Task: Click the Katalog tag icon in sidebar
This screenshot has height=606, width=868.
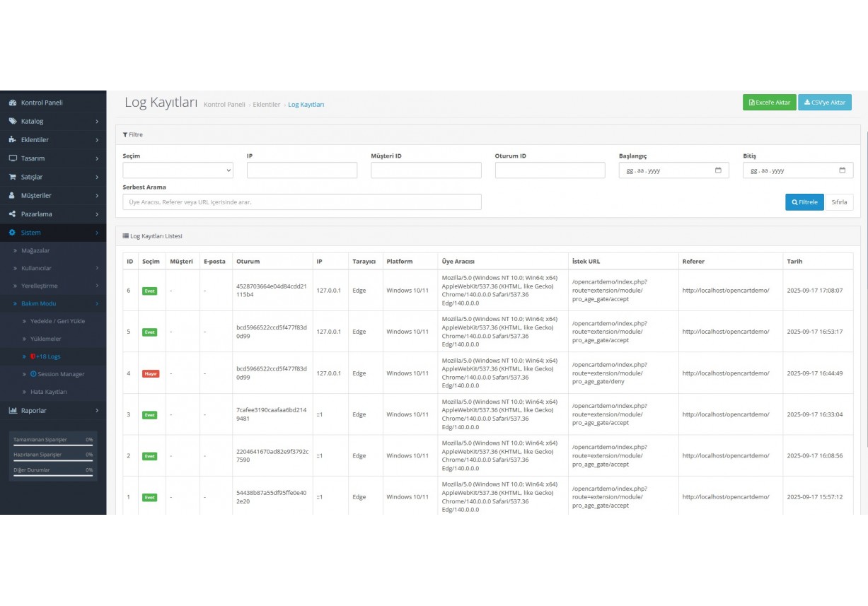Action: (x=13, y=122)
